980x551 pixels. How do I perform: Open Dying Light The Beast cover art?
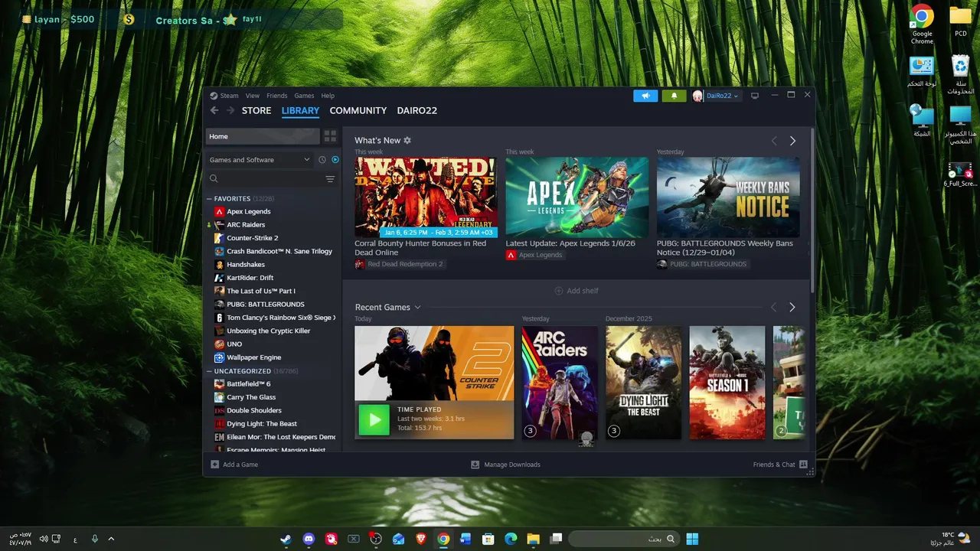tap(643, 383)
